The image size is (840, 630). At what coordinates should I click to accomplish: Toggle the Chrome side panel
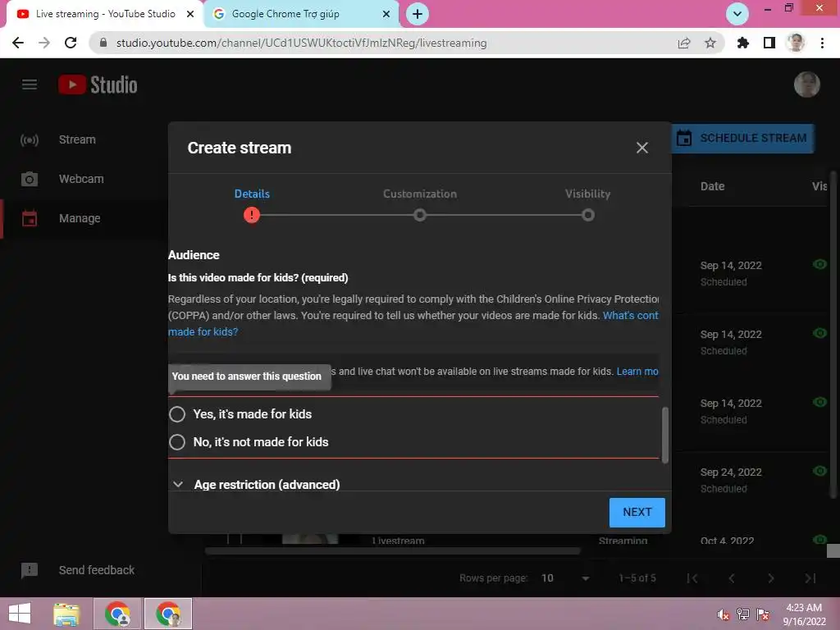point(769,43)
